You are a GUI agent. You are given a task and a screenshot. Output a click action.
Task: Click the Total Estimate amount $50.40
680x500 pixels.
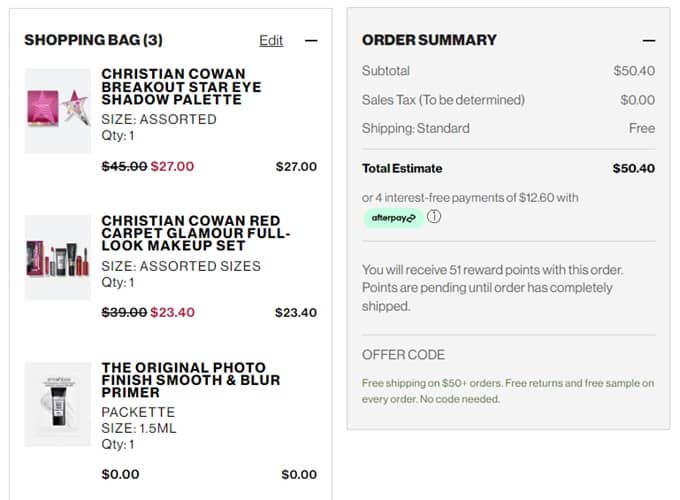[x=633, y=169]
